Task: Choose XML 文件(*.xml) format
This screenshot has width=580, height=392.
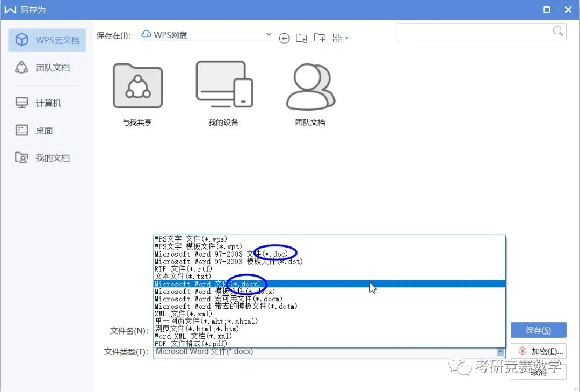Action: click(329, 314)
